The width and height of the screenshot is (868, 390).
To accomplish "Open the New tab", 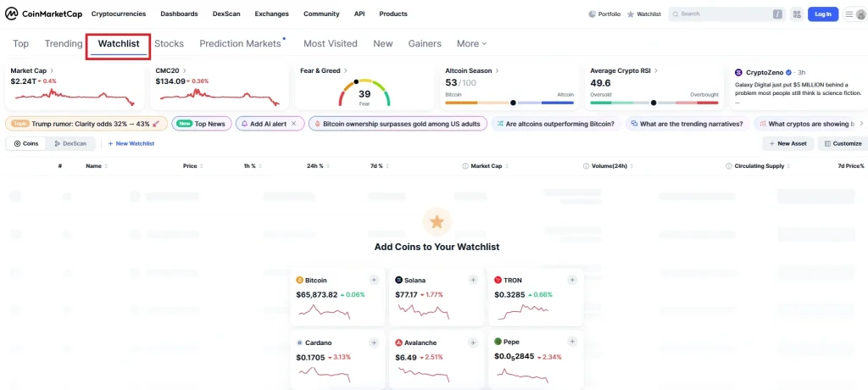I will click(383, 44).
